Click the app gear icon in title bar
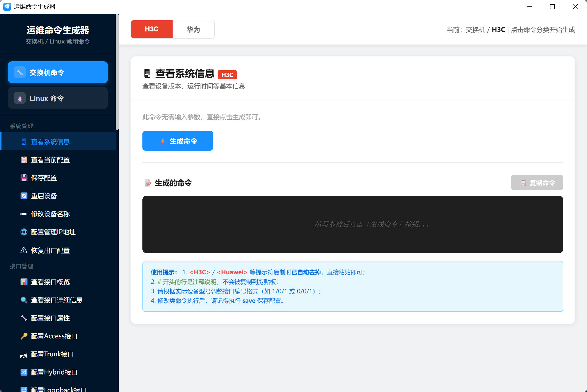 (7, 7)
